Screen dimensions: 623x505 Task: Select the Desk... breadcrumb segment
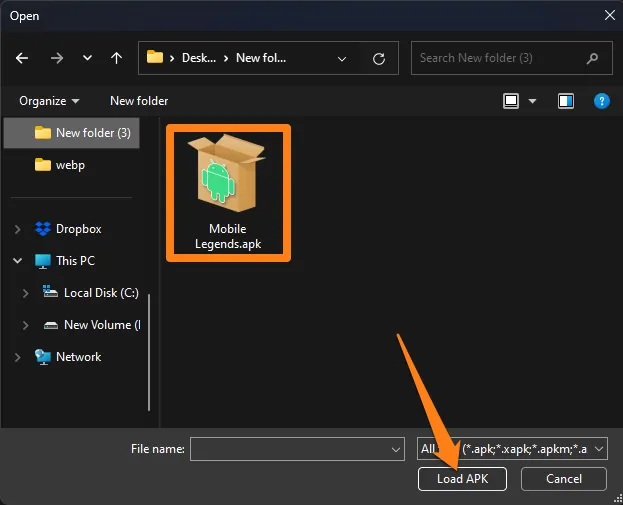(x=199, y=58)
